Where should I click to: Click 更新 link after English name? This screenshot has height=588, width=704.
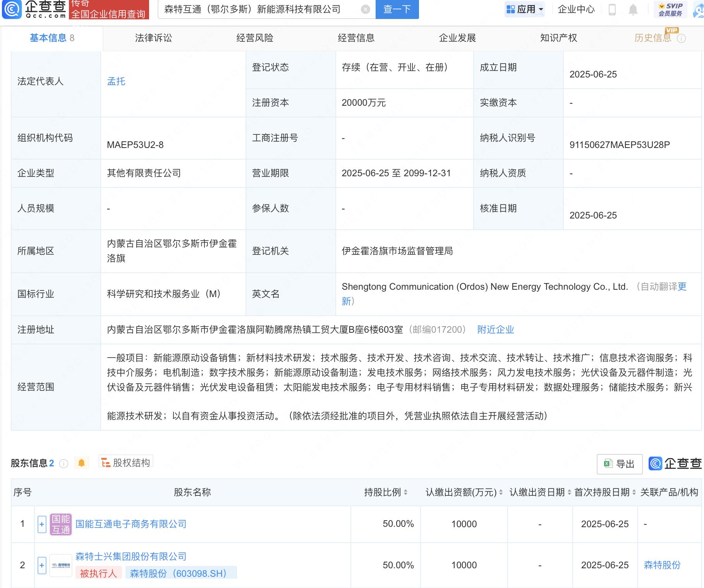(x=682, y=287)
